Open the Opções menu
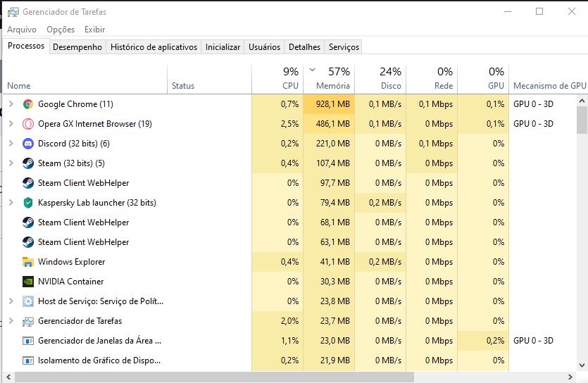 61,30
